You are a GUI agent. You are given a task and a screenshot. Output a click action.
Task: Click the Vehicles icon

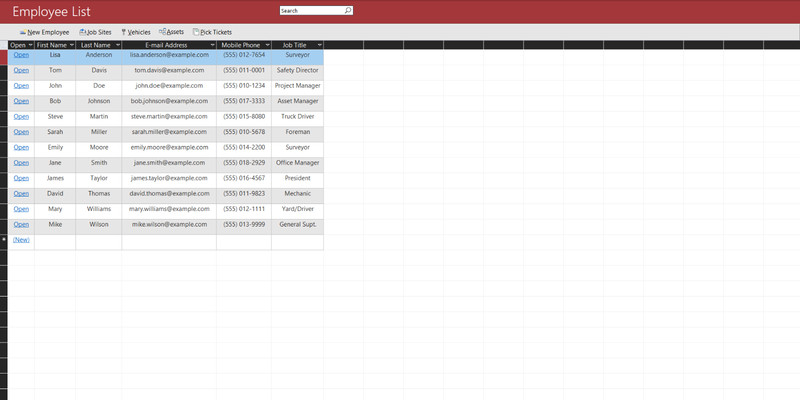tap(123, 32)
